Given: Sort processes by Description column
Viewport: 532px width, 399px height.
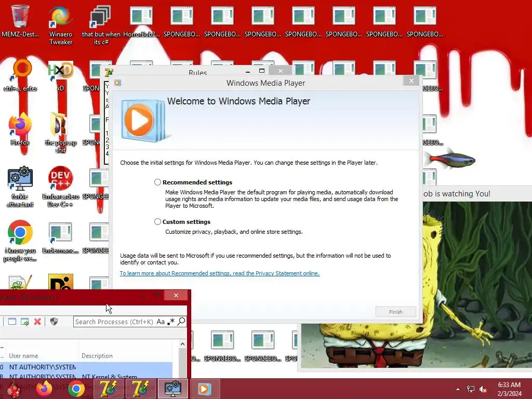Looking at the screenshot, I should [126, 355].
